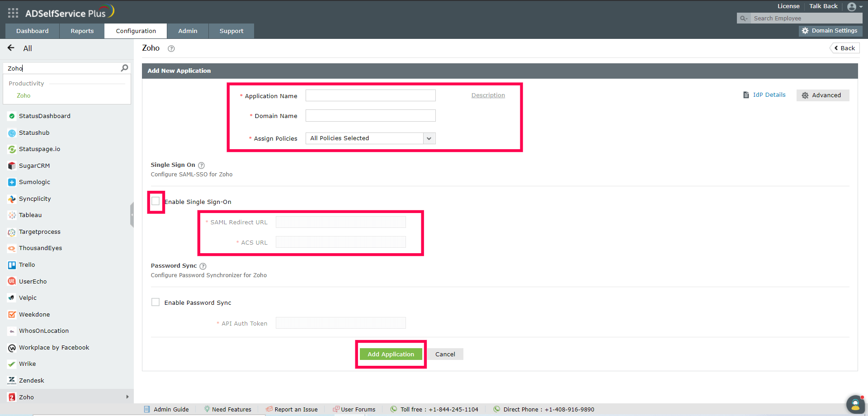The image size is (868, 416).
Task: Open the Configuration tab
Action: 136,31
